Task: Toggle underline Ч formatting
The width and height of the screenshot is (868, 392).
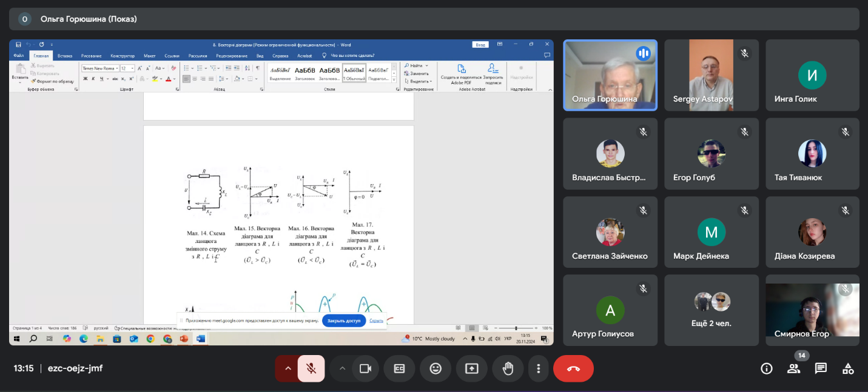Action: (102, 79)
